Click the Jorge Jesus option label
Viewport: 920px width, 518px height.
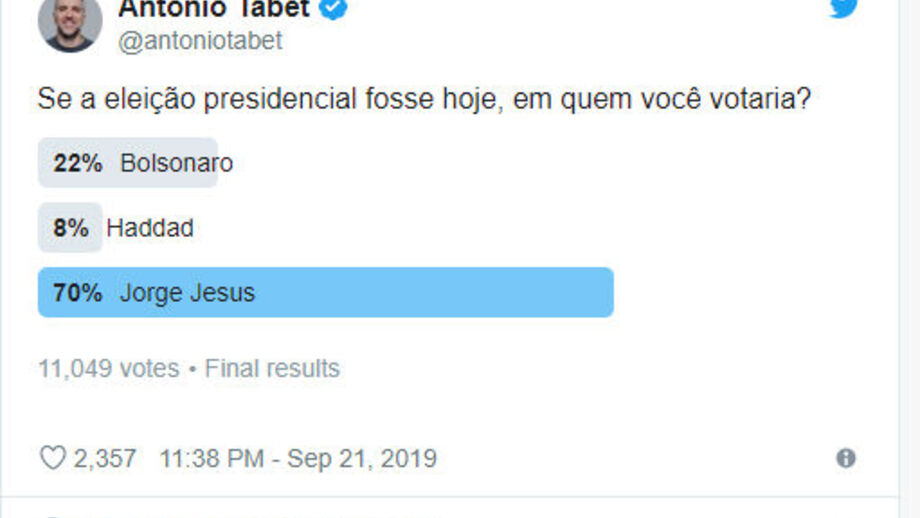click(x=187, y=293)
